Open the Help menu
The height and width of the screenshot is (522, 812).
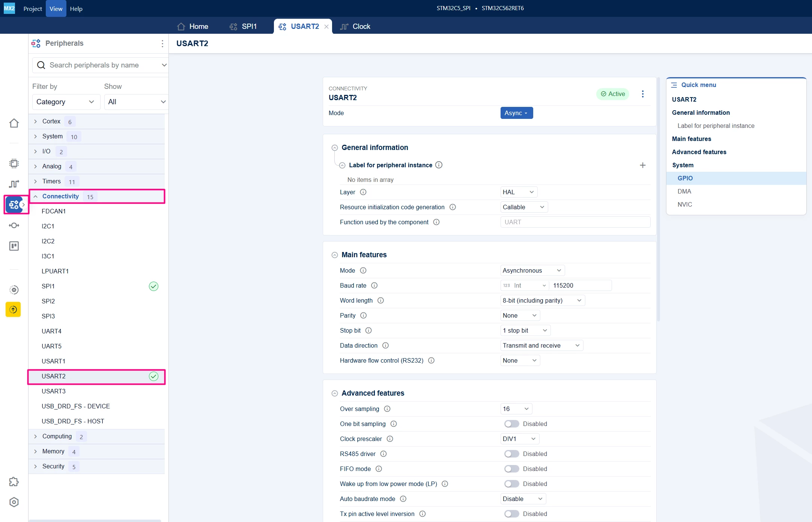click(76, 9)
